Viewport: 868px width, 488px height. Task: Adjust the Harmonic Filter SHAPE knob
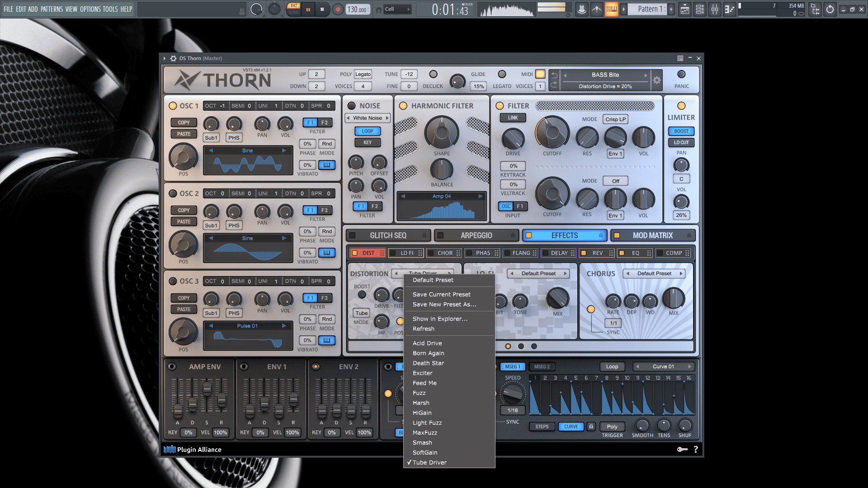(442, 132)
